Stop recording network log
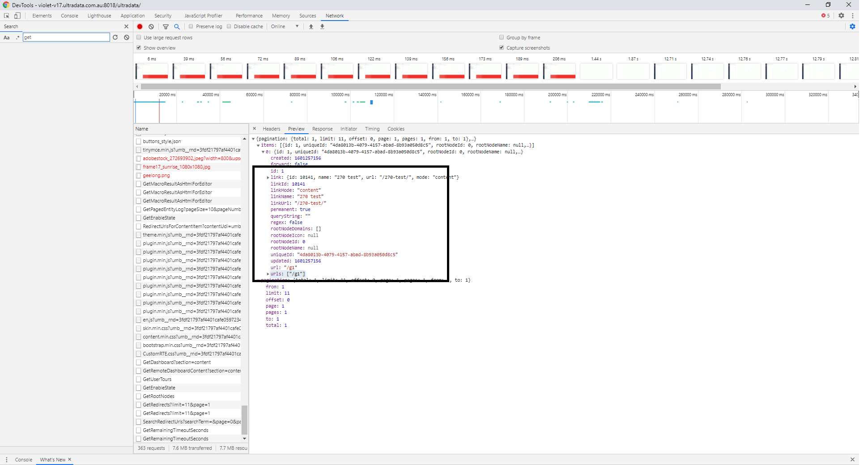 (x=140, y=26)
